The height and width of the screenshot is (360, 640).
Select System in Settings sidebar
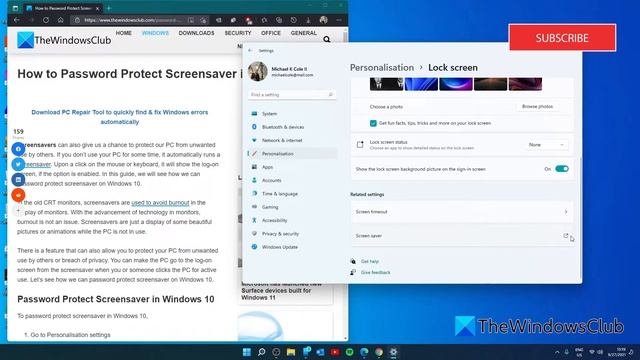point(292,113)
